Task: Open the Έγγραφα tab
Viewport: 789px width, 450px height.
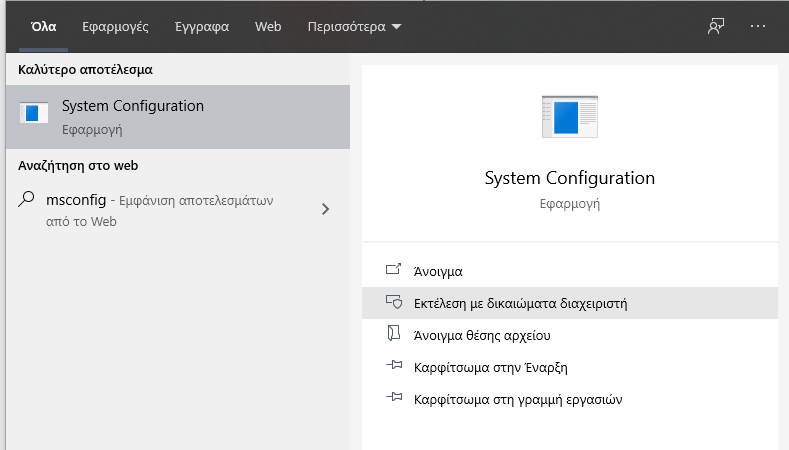Action: tap(202, 27)
